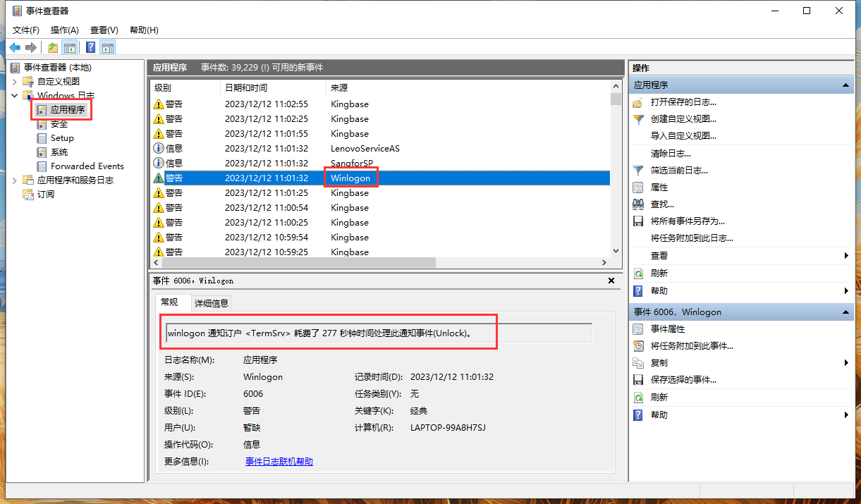Image resolution: width=861 pixels, height=504 pixels.
Task: Click the event description text box
Action: click(379, 333)
